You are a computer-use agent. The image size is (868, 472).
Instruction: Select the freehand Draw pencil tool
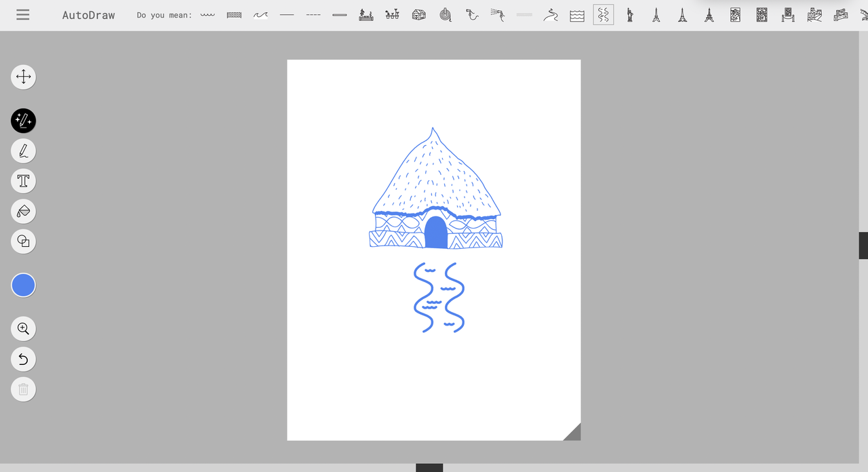[23, 151]
